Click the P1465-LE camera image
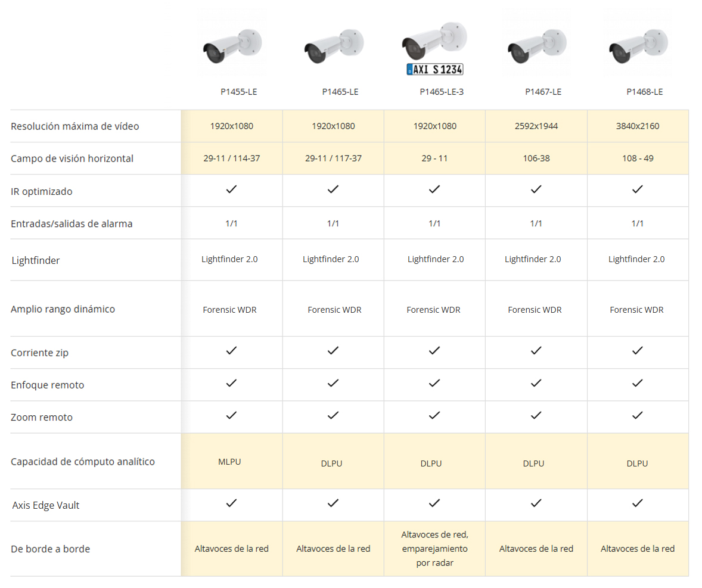Viewport: 702px width, 588px height. (x=333, y=46)
